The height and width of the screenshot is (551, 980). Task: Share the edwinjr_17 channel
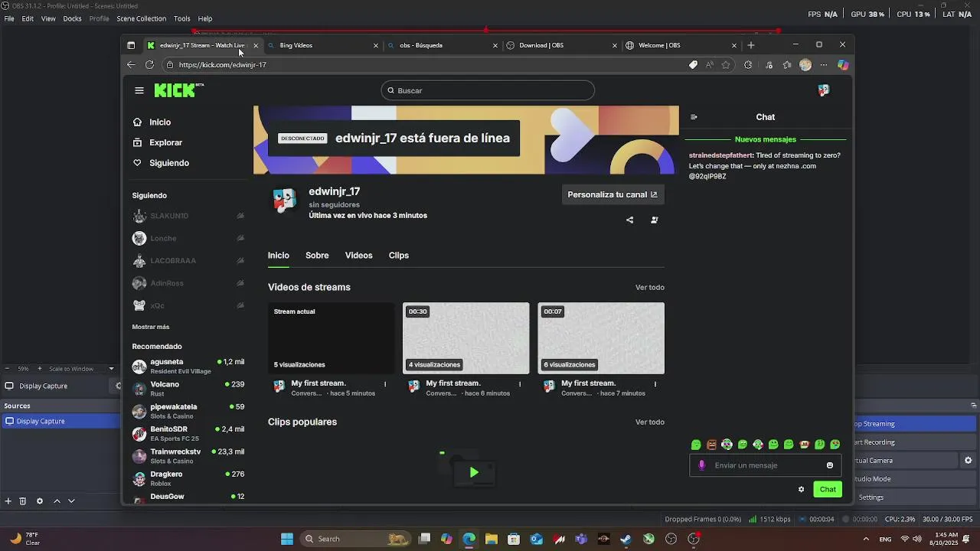(629, 220)
